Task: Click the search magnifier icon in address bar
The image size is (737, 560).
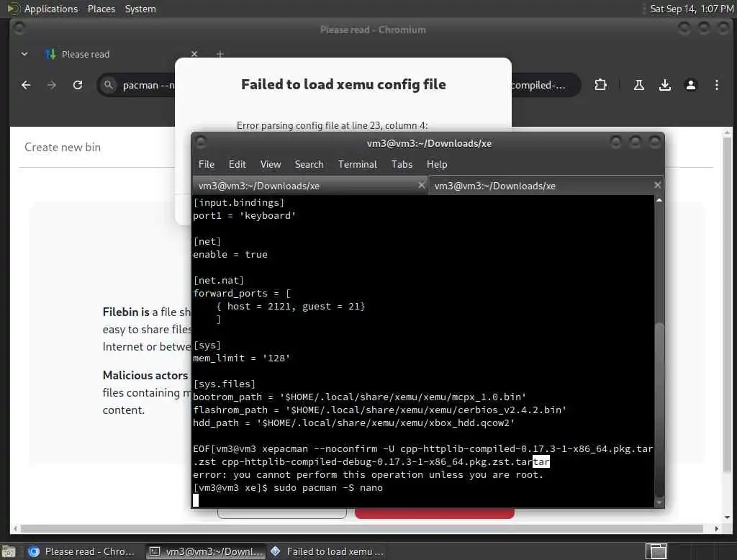Action: coord(109,85)
